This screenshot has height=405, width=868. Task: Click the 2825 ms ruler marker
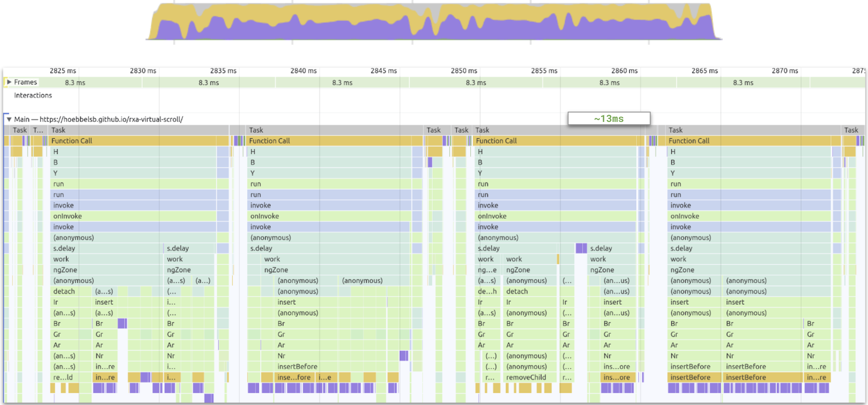(63, 71)
